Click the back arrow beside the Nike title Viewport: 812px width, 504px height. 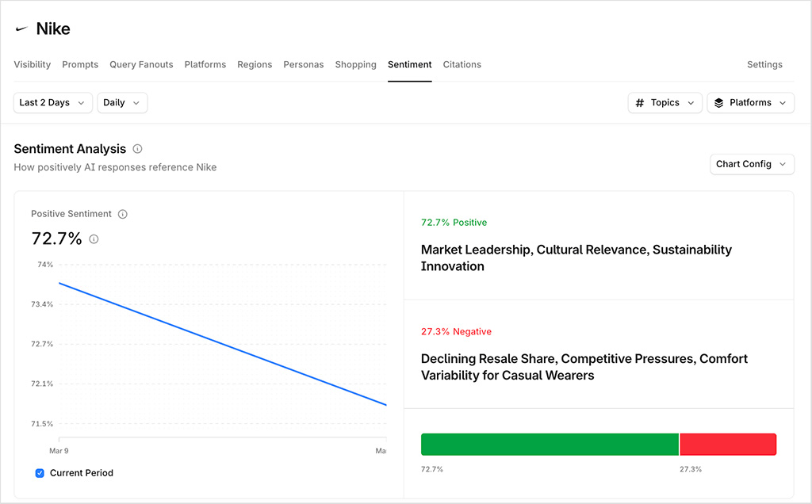pyautogui.click(x=20, y=28)
